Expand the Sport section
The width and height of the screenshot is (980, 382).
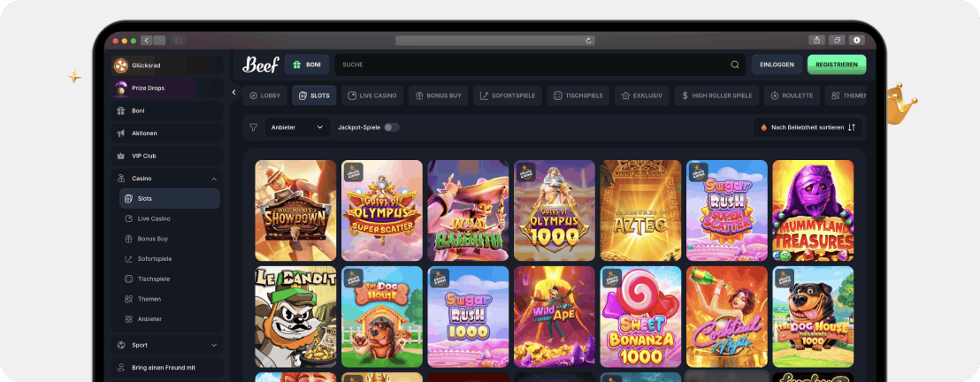167,345
